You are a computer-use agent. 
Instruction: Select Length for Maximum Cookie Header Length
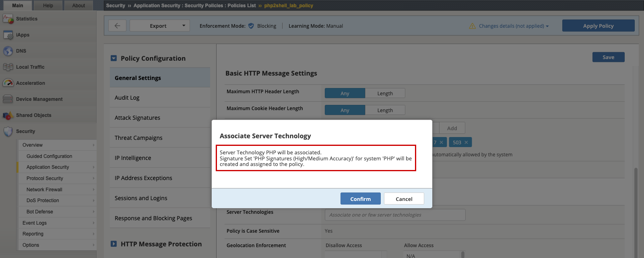click(x=385, y=110)
